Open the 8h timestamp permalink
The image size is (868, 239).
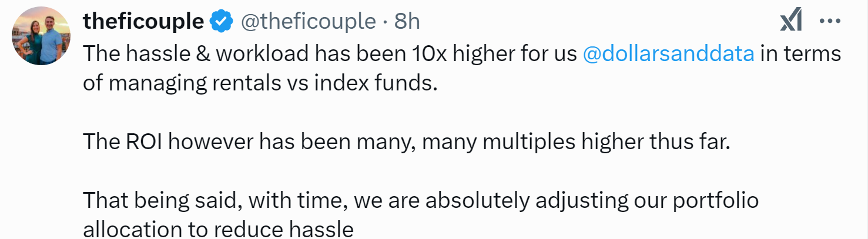pyautogui.click(x=407, y=22)
